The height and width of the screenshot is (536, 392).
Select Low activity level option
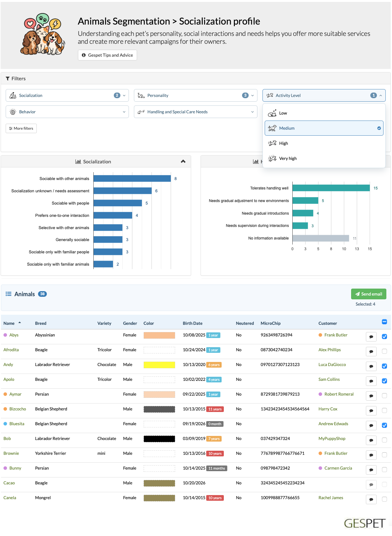(x=324, y=113)
